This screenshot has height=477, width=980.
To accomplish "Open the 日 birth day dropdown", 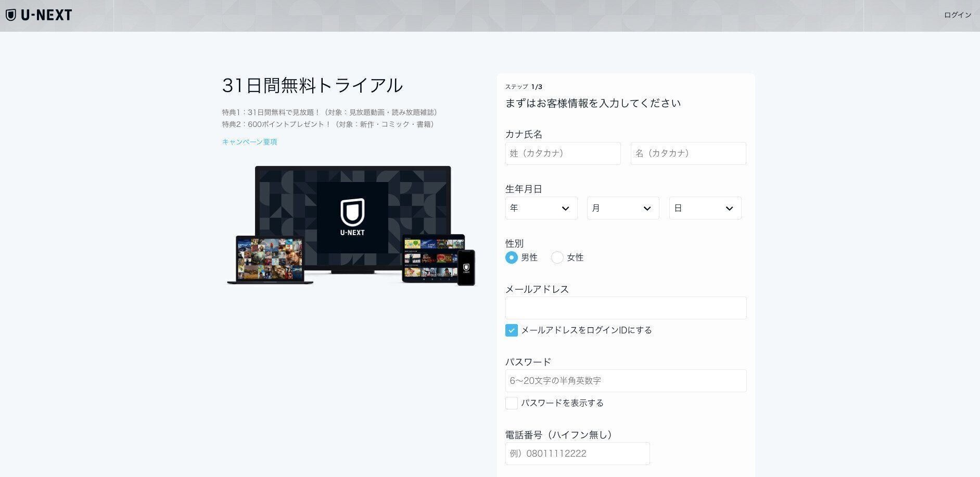I will coord(705,208).
